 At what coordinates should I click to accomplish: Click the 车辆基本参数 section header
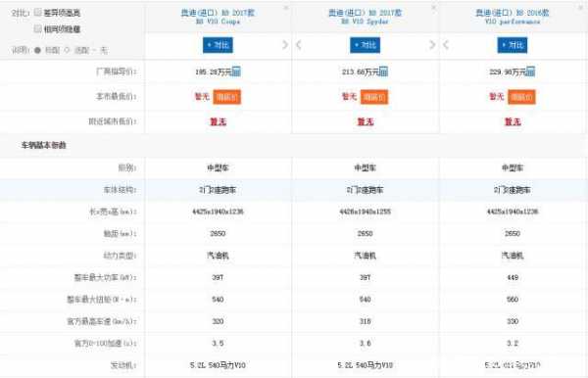[43, 145]
